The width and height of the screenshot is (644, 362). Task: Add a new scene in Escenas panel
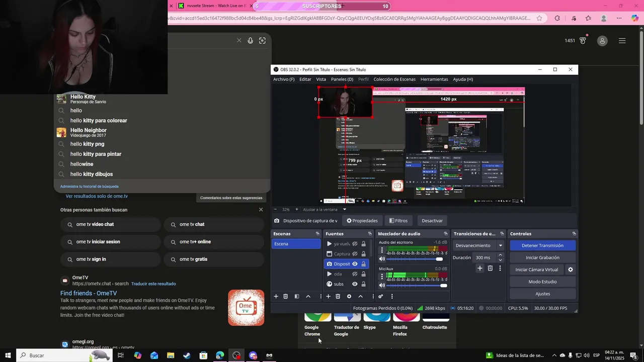pyautogui.click(x=276, y=296)
